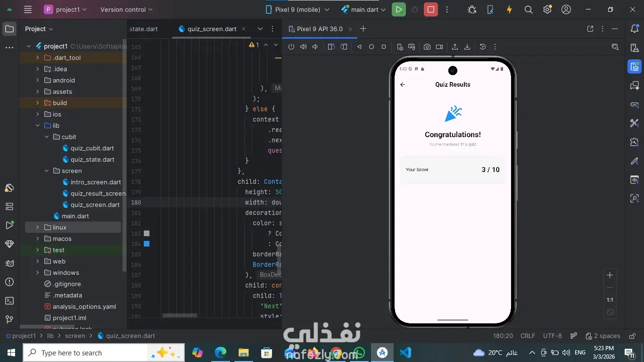This screenshot has height=362, width=644.
Task: Click the green Run button
Action: click(398, 9)
